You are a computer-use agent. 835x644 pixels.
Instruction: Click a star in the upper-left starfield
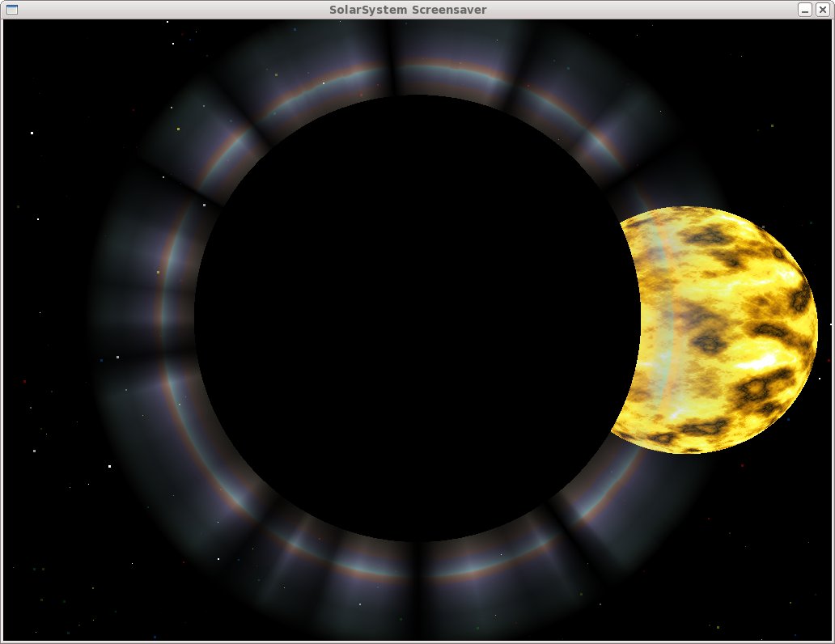(31, 132)
